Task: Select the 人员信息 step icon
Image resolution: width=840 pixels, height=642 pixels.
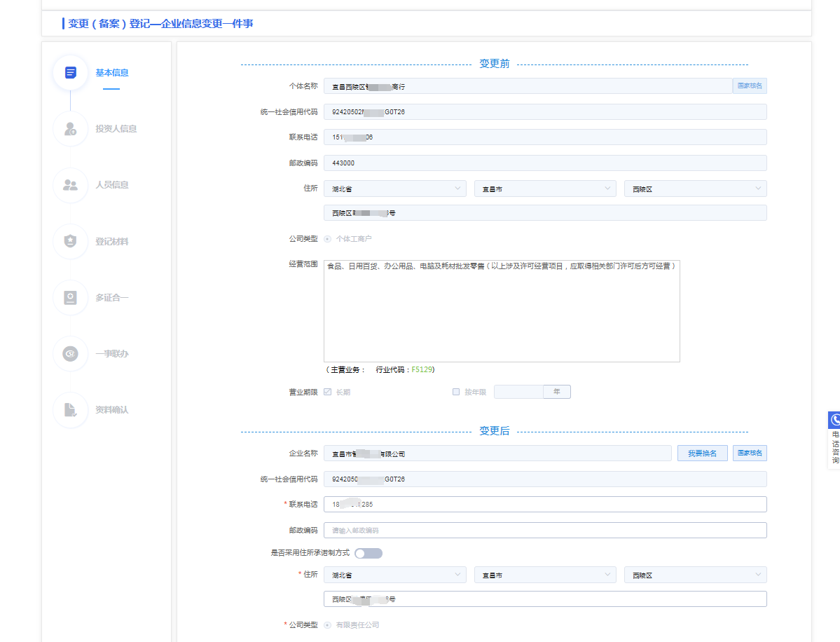Action: click(x=70, y=185)
